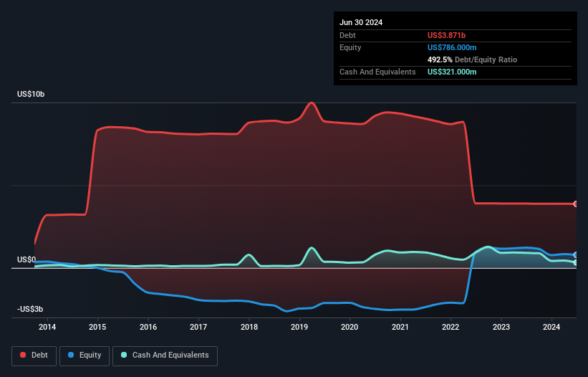Click the teal Cash endpoint marker

[x=576, y=262]
